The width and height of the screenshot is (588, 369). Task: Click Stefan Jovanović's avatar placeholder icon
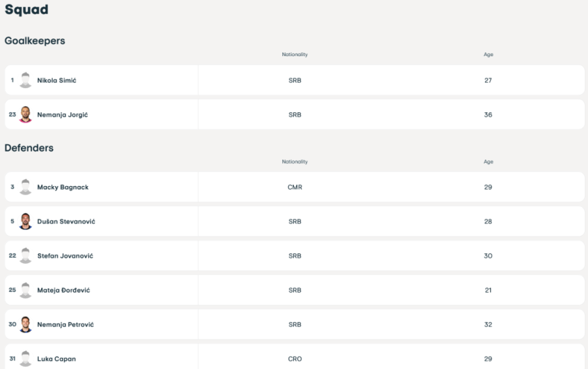tap(25, 256)
